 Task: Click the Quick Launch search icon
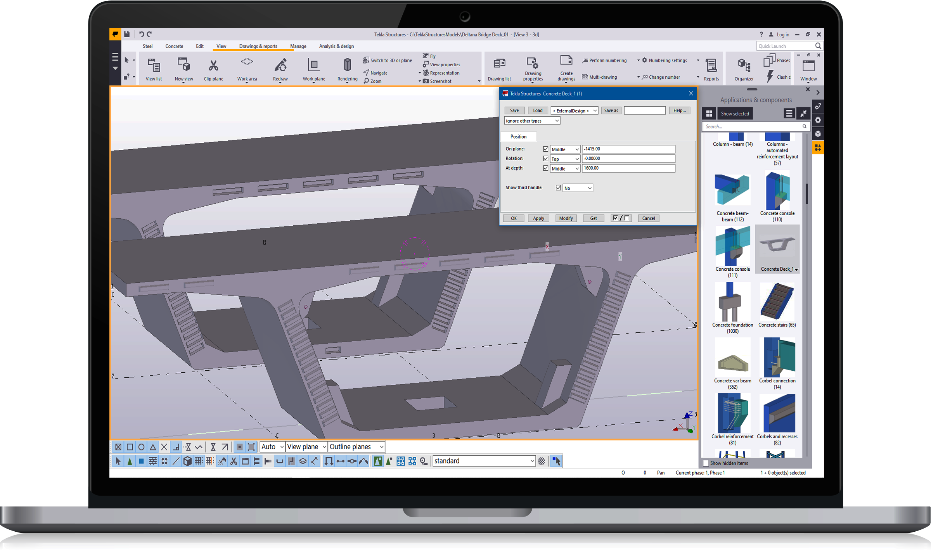pyautogui.click(x=818, y=46)
